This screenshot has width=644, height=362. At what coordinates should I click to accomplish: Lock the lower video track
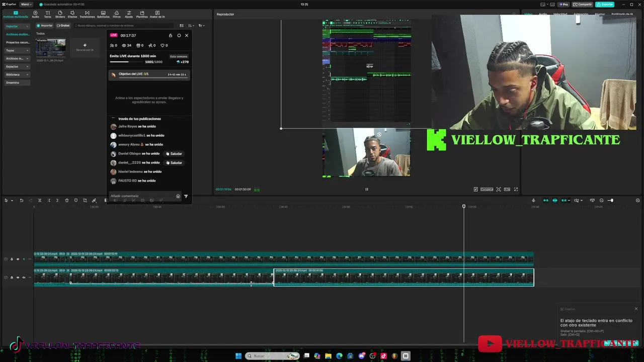click(x=12, y=277)
